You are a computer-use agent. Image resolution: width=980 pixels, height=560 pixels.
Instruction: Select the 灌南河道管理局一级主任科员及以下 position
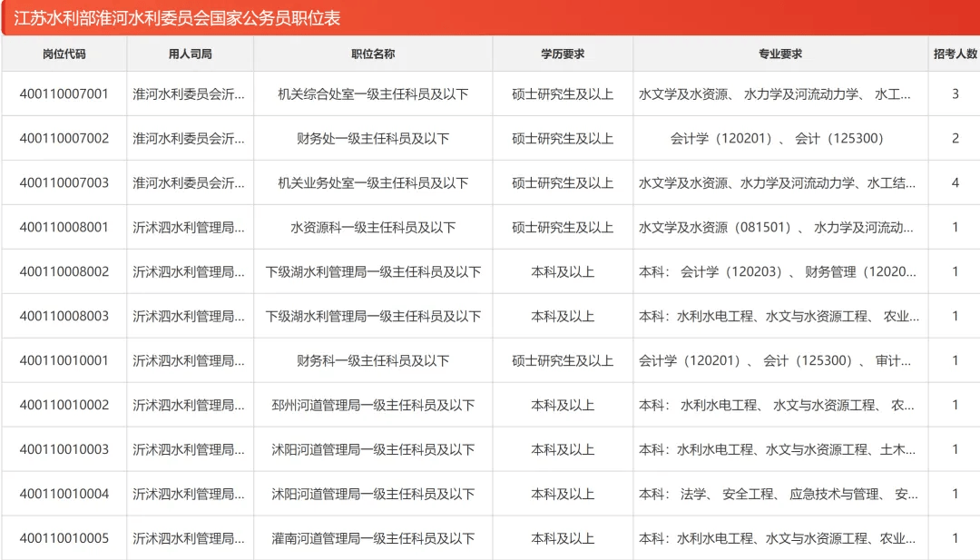(x=373, y=538)
